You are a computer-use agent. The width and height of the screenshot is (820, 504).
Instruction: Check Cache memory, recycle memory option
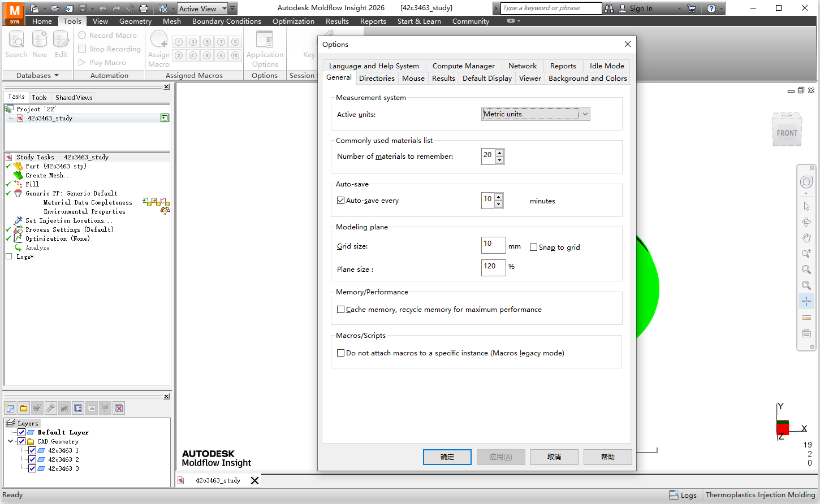coord(340,309)
